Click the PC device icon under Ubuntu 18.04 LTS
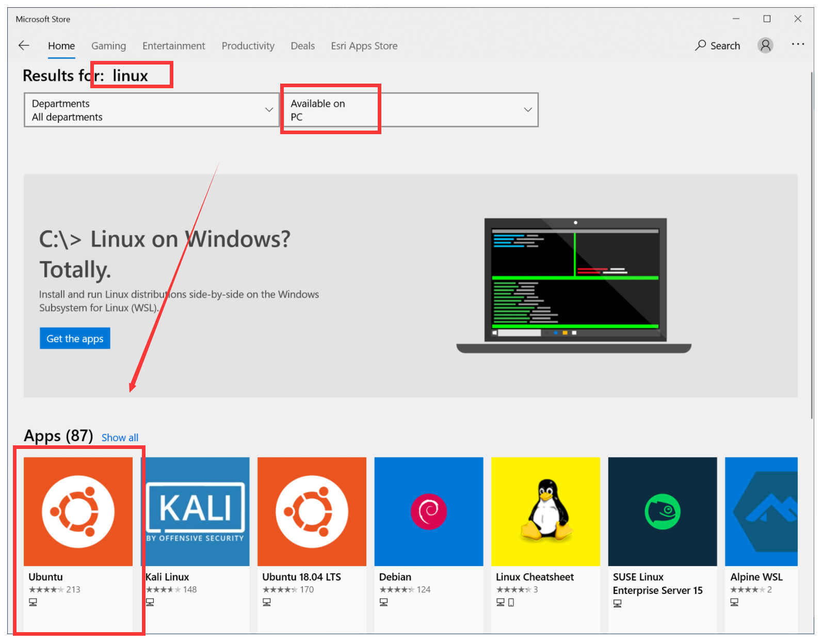Image resolution: width=822 pixels, height=644 pixels. click(x=267, y=602)
